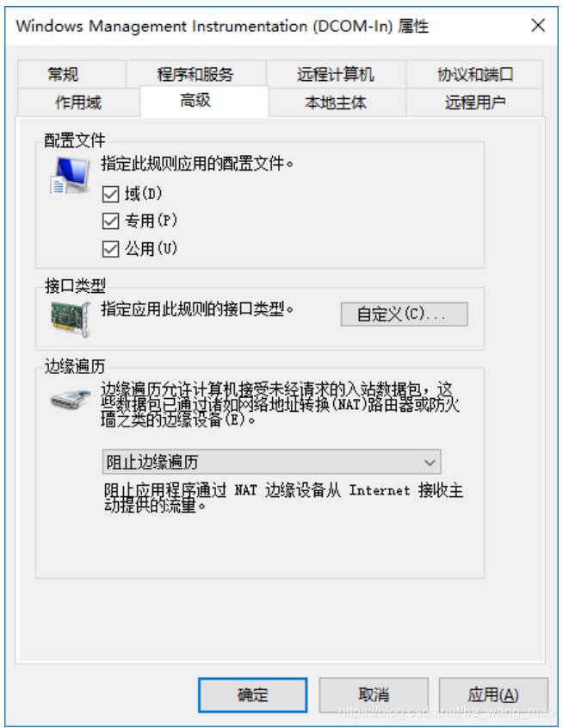Open the 程序和服务 tab
The image size is (563, 728).
coord(195,74)
